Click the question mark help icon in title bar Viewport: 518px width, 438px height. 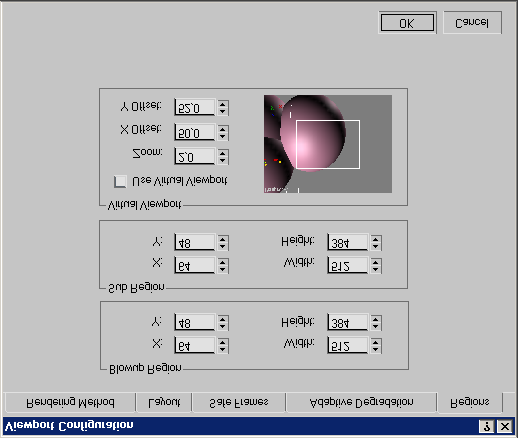tap(487, 426)
